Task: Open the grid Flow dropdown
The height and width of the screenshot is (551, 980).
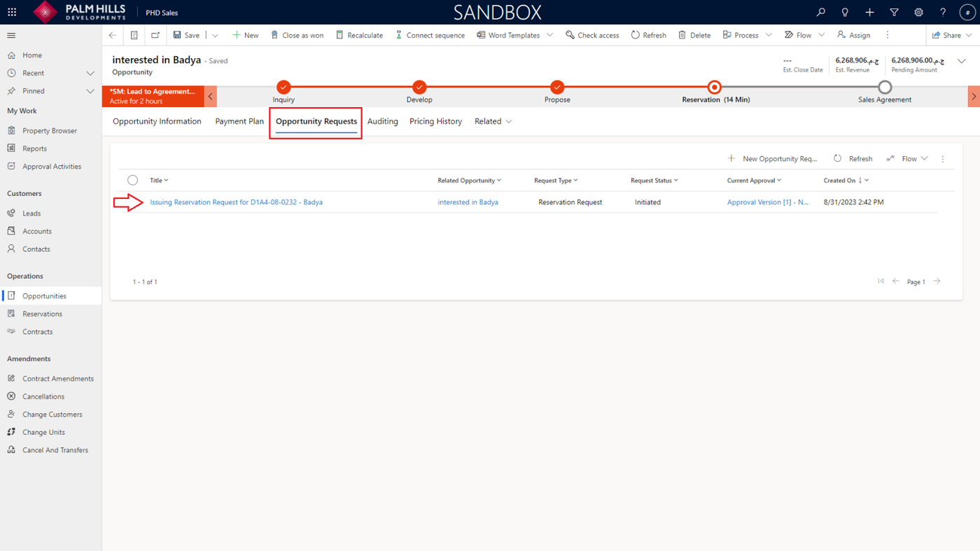Action: 907,159
